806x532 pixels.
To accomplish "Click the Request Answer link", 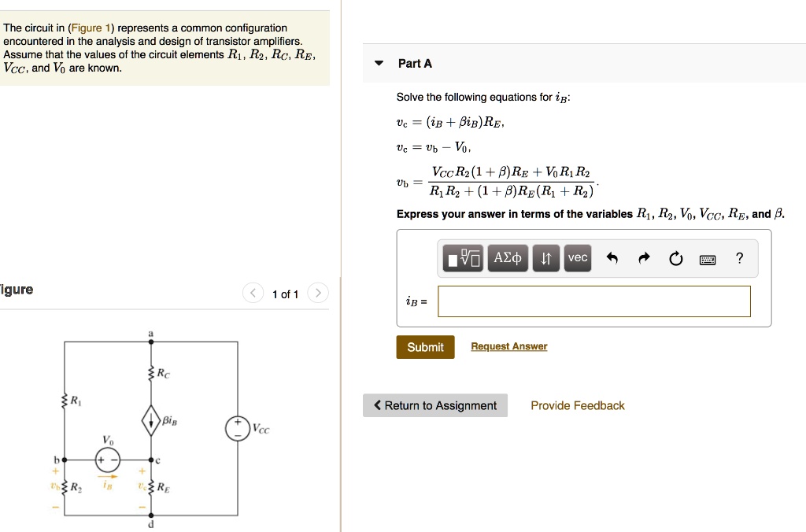I will click(508, 346).
